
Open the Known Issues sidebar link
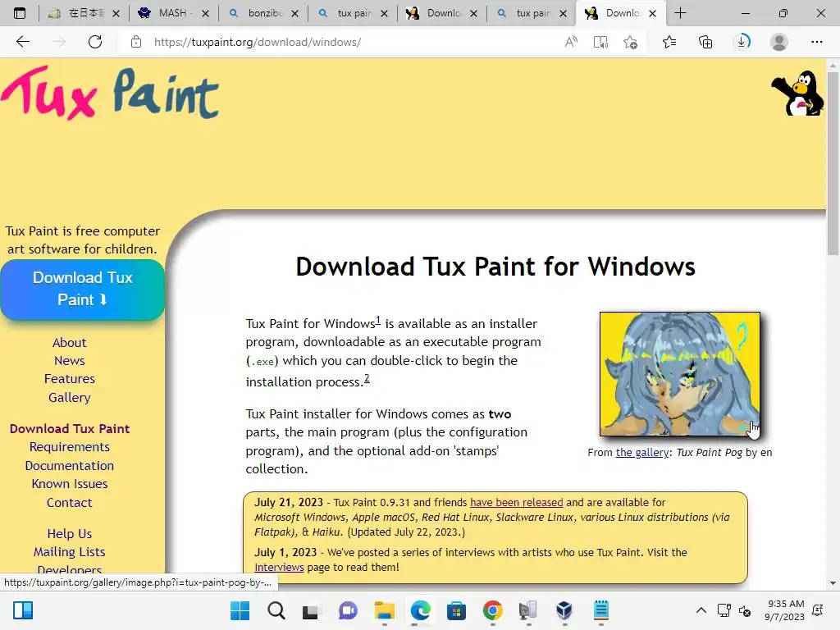pyautogui.click(x=69, y=484)
